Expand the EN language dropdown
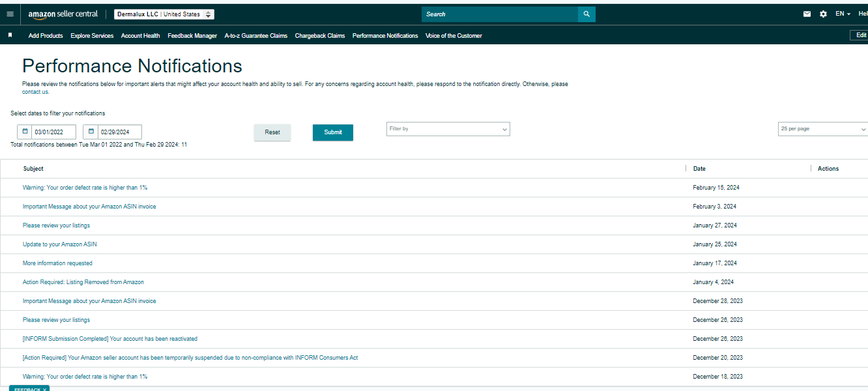 [x=843, y=14]
